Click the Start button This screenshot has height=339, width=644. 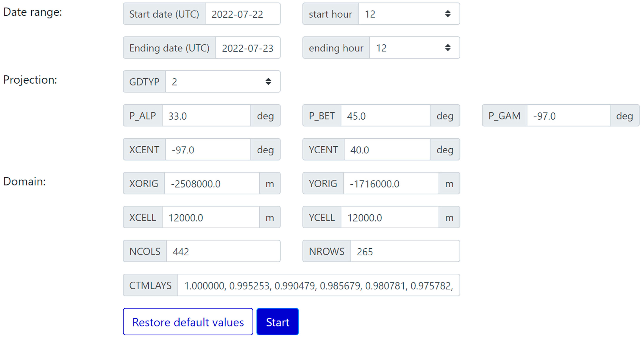click(x=278, y=322)
